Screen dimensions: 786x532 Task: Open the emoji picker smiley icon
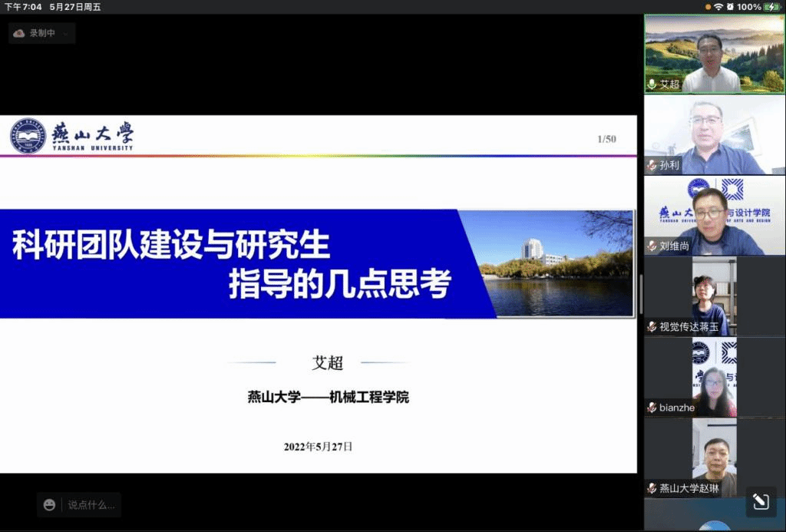[50, 504]
